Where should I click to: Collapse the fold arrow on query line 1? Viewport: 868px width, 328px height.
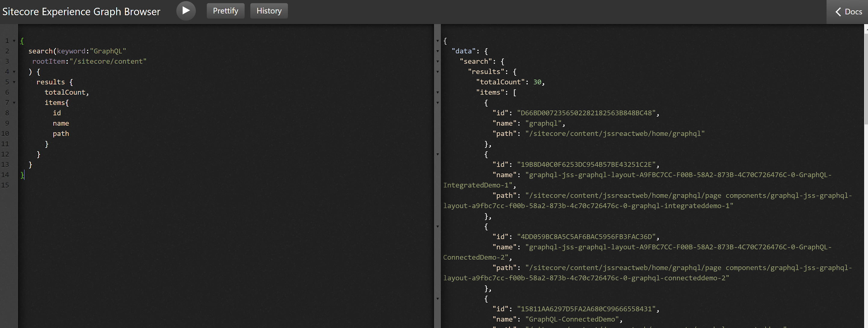pos(14,41)
